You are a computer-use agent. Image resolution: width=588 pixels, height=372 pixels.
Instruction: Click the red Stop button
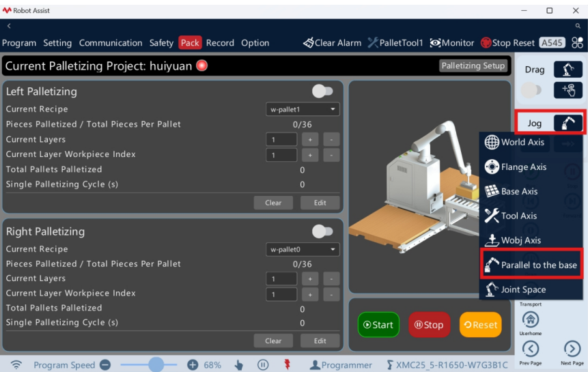pyautogui.click(x=429, y=324)
